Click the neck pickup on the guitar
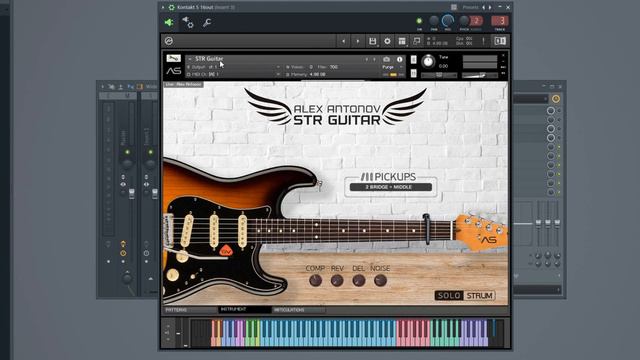 242,231
